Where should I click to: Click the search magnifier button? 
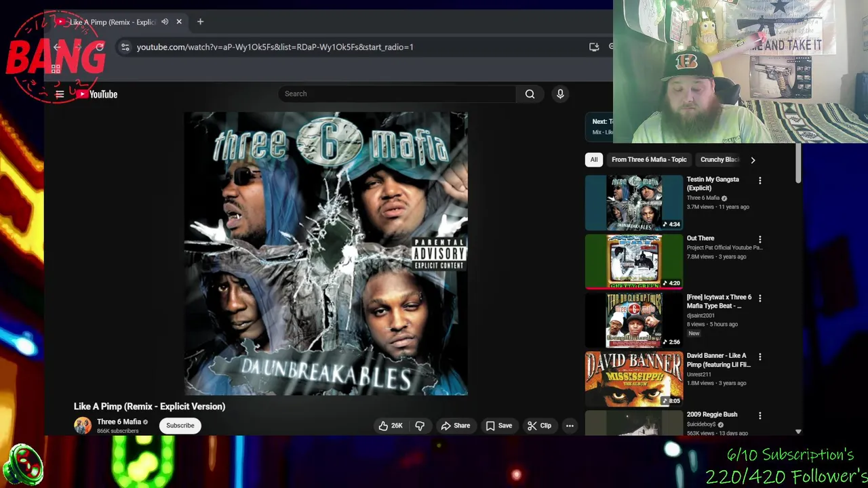530,94
